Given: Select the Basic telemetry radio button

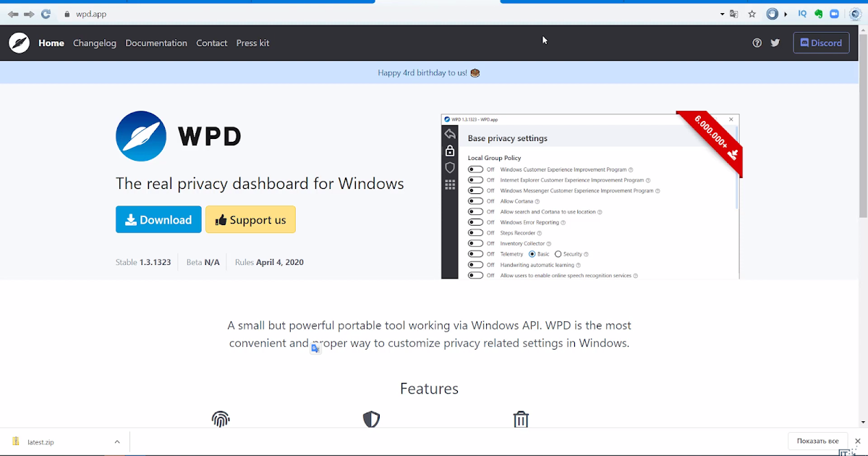Looking at the screenshot, I should [532, 254].
